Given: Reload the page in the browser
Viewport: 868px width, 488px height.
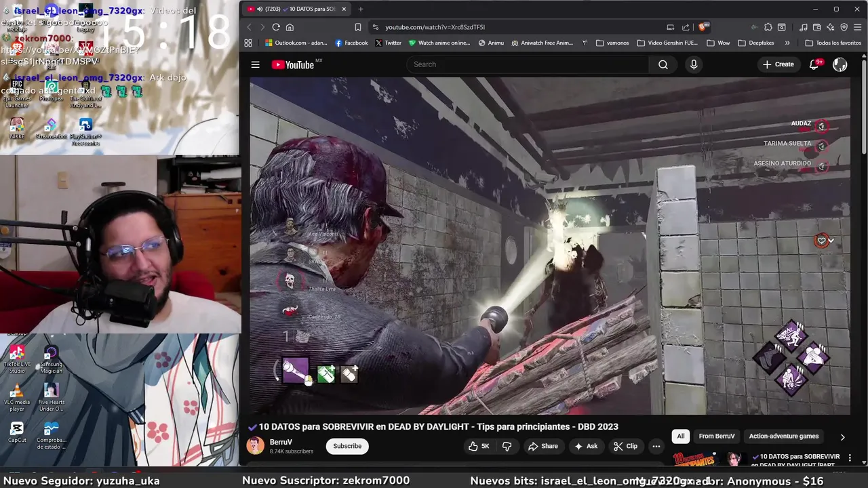Looking at the screenshot, I should 276,27.
